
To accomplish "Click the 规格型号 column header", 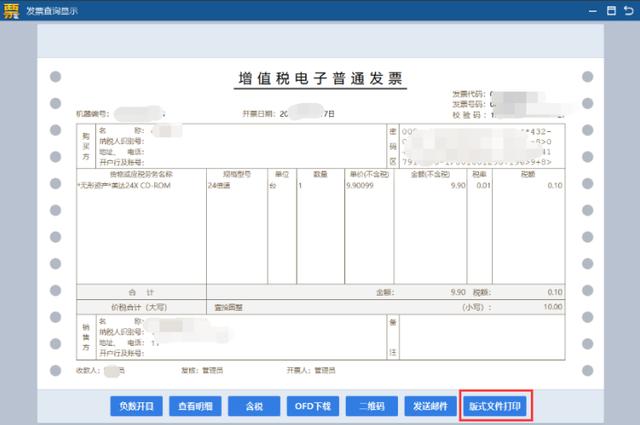I will pyautogui.click(x=237, y=174).
